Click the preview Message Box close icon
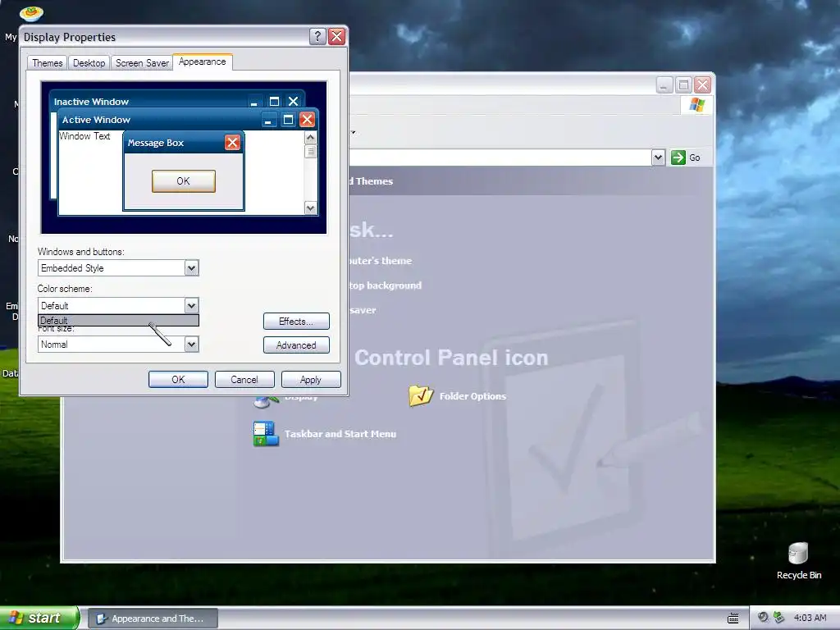 coord(232,143)
